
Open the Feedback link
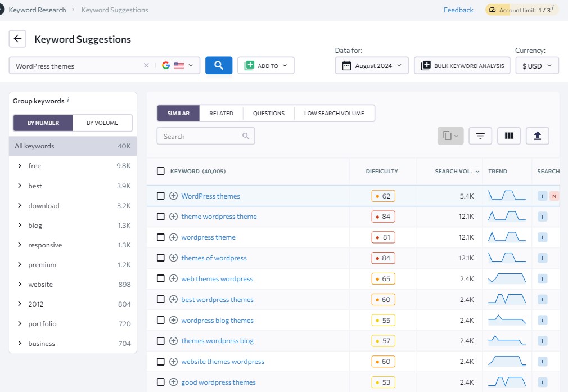click(458, 10)
